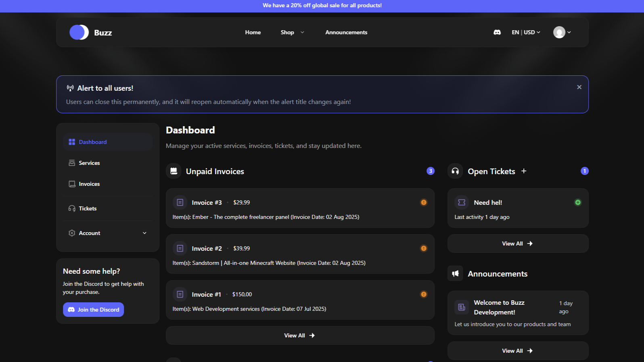Dismiss the Alert to all users banner
The height and width of the screenshot is (362, 644).
click(579, 87)
